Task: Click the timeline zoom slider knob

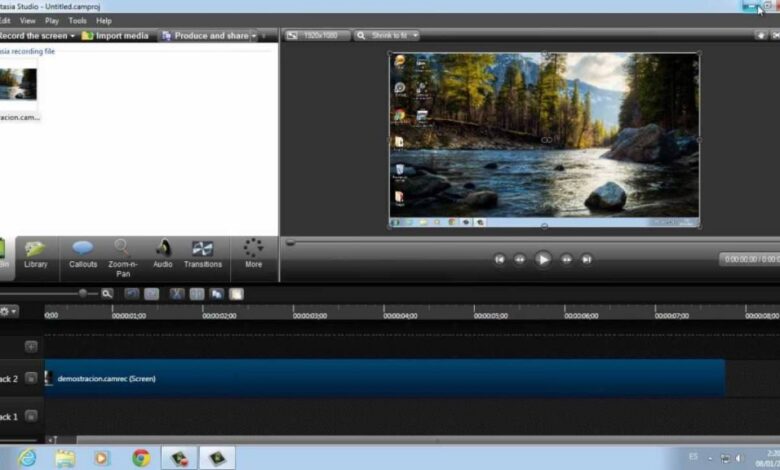Action: [x=83, y=293]
